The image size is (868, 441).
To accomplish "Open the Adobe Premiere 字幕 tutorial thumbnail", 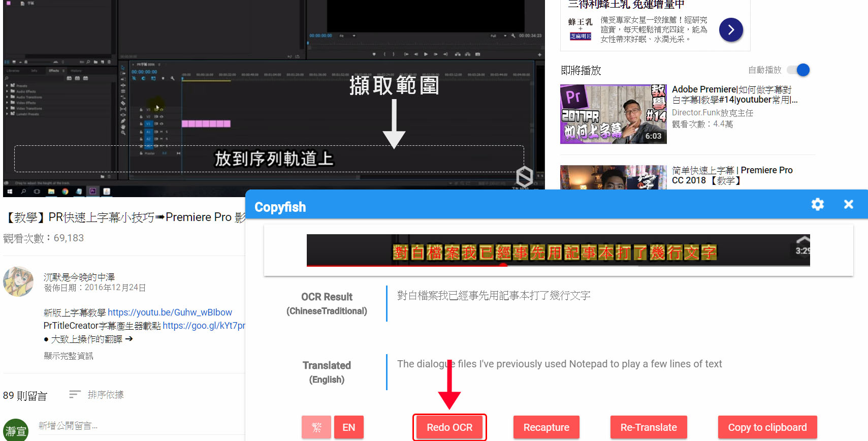I will pyautogui.click(x=614, y=114).
